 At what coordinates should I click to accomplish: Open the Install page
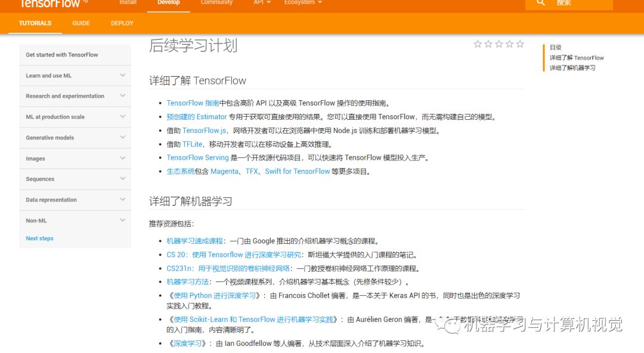click(128, 2)
